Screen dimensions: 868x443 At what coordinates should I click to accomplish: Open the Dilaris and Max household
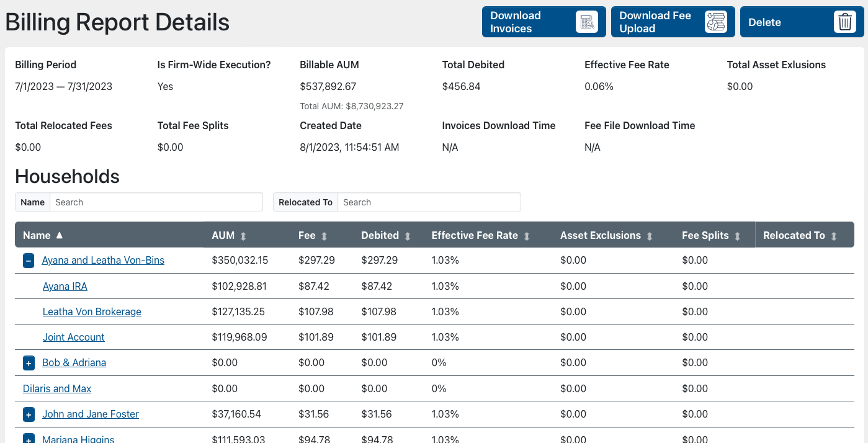click(x=56, y=388)
